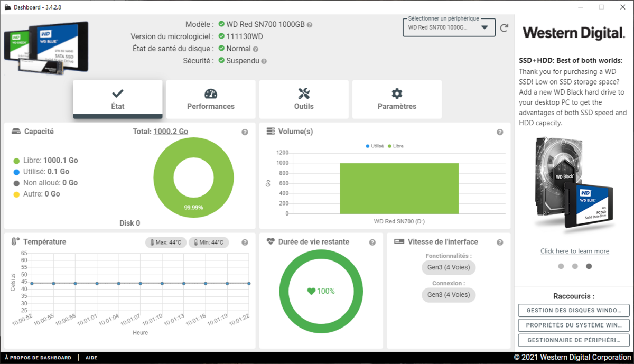Click the 'WD Red SN700 (D:)' volume label
Image resolution: width=634 pixels, height=364 pixels.
399,221
